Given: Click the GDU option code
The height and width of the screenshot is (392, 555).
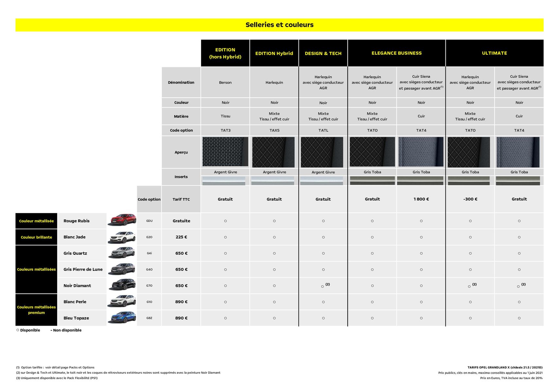Looking at the screenshot, I should coord(149,221).
